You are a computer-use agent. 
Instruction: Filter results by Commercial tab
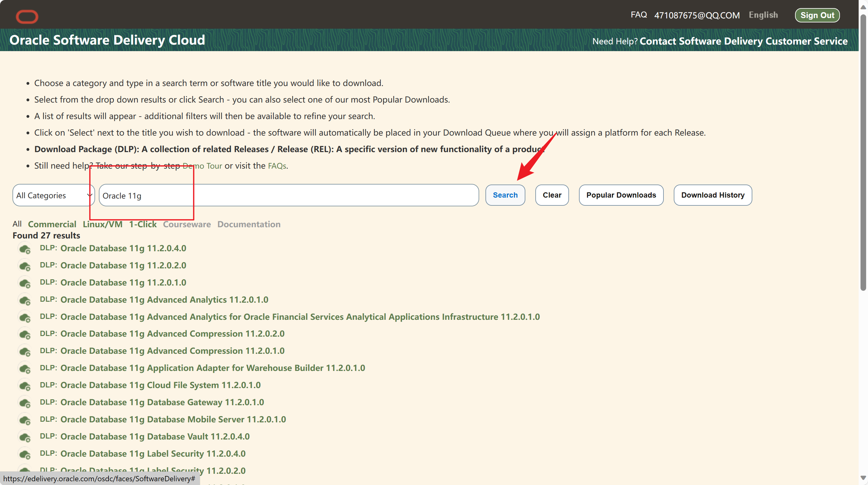click(52, 224)
